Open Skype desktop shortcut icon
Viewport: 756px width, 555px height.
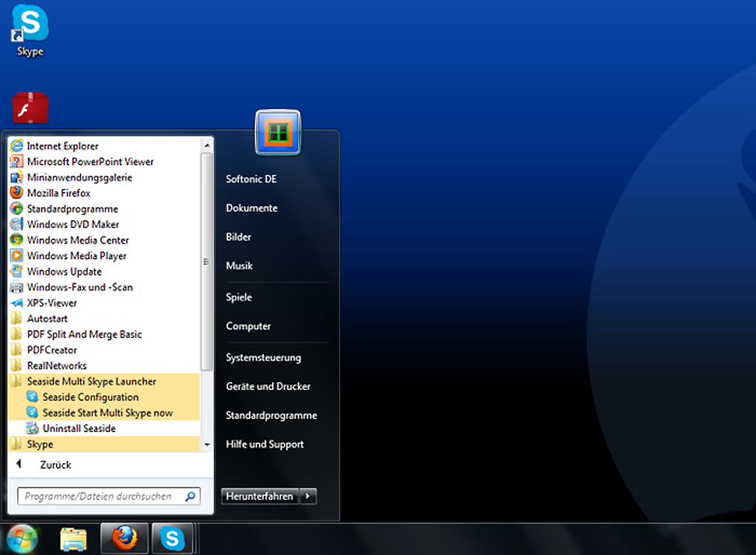coord(30,24)
